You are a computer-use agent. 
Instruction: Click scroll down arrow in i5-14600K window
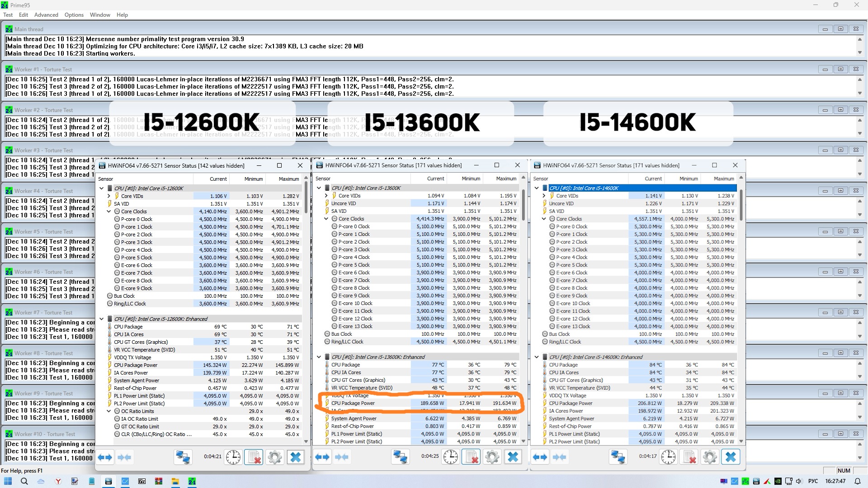point(741,441)
